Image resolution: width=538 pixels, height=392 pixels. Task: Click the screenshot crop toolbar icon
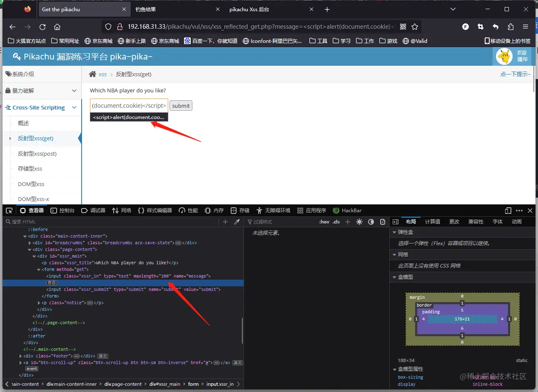click(x=481, y=27)
